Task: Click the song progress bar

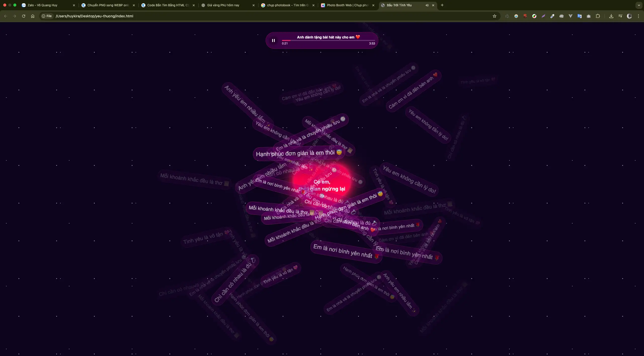Action: [x=328, y=40]
